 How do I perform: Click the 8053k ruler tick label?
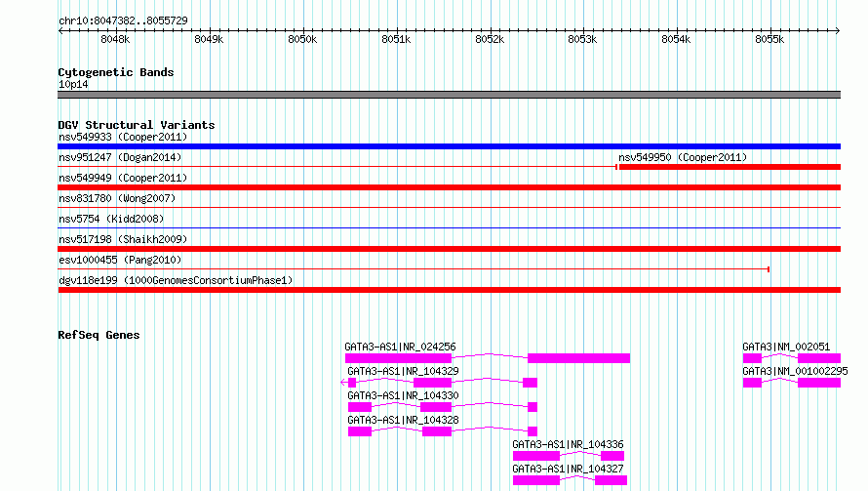tap(582, 39)
